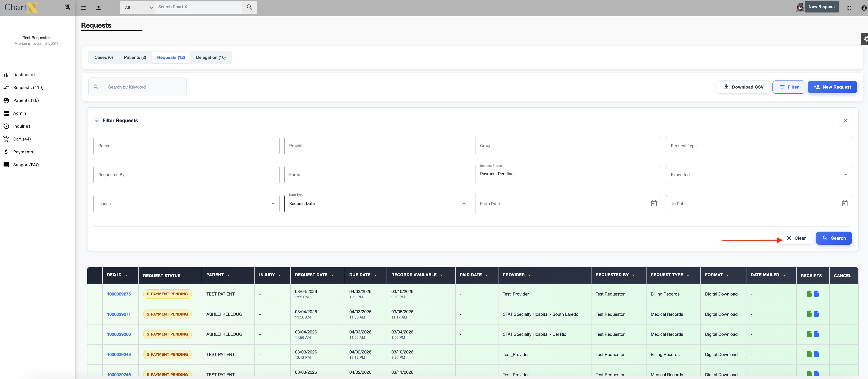Open the All search scope dropdown
868x379 pixels.
137,7
